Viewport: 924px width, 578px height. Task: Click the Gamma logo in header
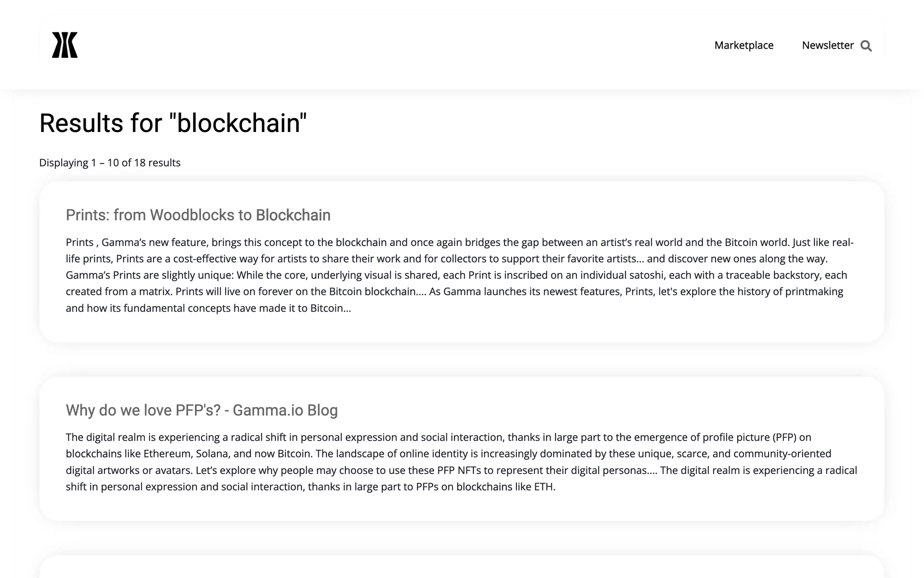64,45
